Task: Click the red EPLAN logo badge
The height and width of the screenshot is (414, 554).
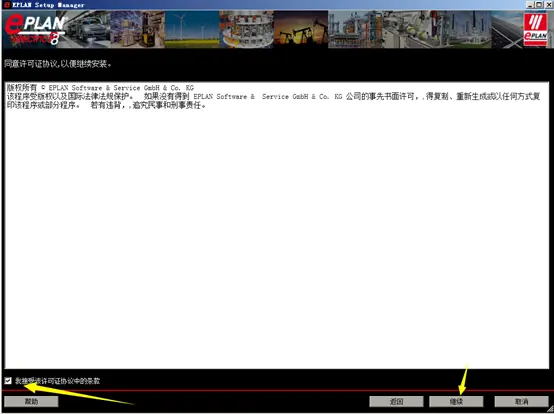Action: click(535, 30)
